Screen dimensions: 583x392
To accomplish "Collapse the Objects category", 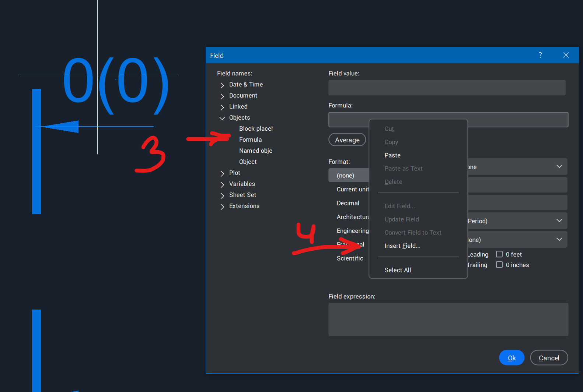I will (x=222, y=118).
